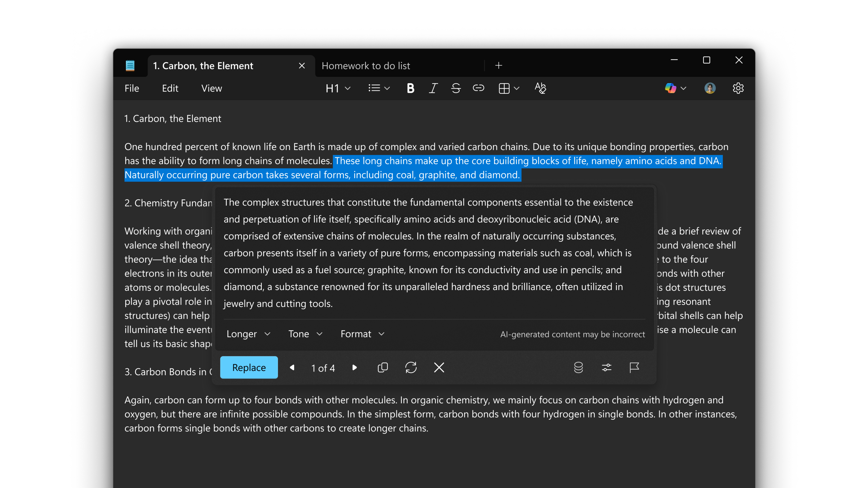This screenshot has width=868, height=488.
Task: Apply italic formatting
Action: [433, 88]
